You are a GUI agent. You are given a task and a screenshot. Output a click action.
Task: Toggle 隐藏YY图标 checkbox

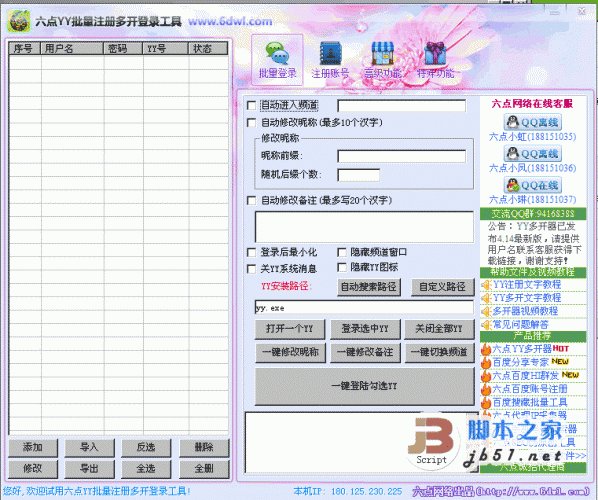coord(342,267)
